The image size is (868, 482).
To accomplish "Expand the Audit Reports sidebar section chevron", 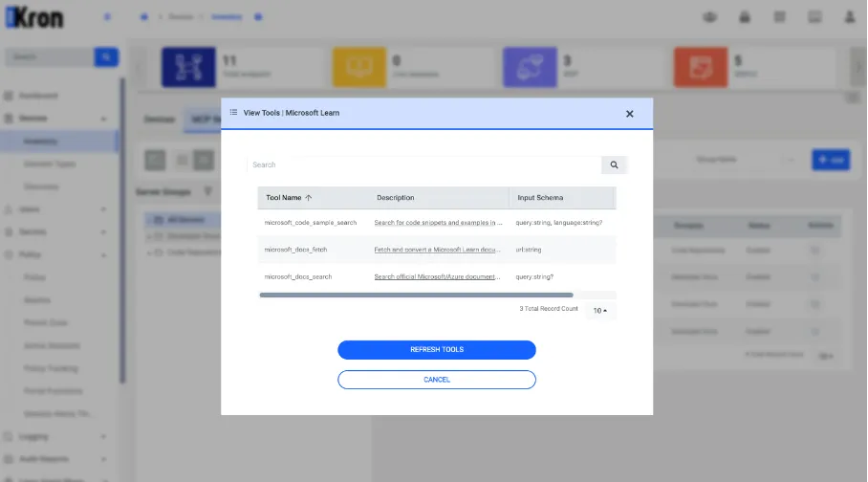I will point(103,459).
